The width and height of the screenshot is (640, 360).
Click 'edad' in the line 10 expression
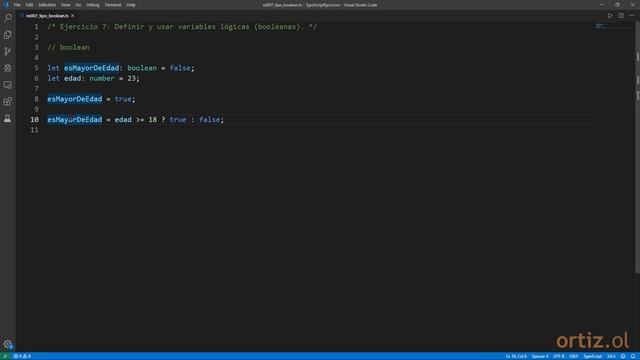[x=123, y=120]
